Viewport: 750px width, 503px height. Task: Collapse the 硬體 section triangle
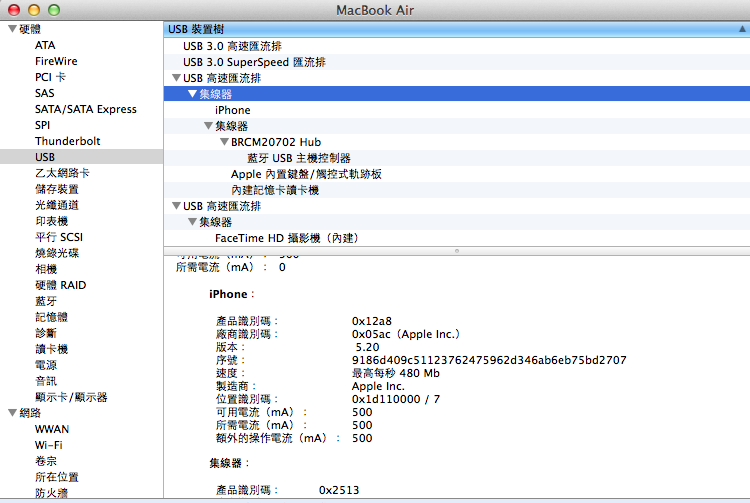click(x=12, y=29)
